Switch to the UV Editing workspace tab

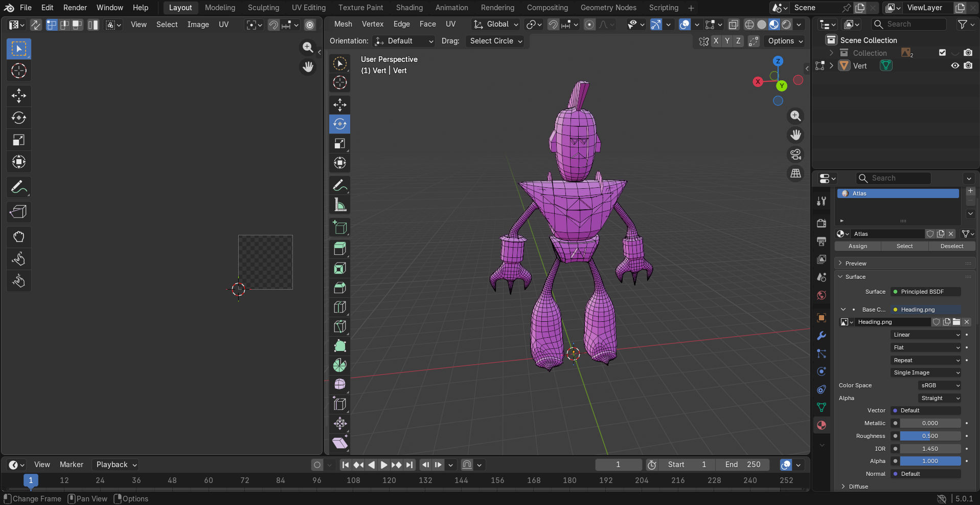(x=308, y=8)
